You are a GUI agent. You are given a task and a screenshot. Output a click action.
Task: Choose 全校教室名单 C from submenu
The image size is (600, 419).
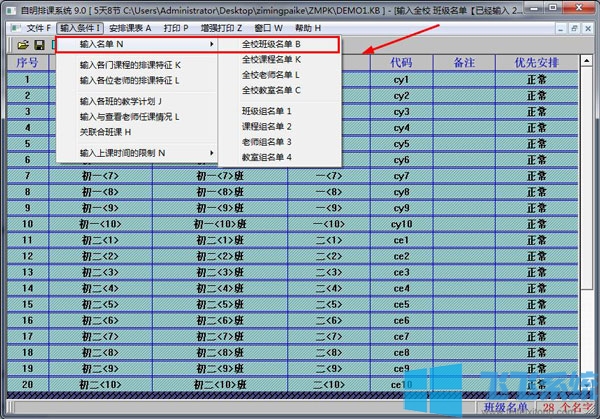[279, 90]
